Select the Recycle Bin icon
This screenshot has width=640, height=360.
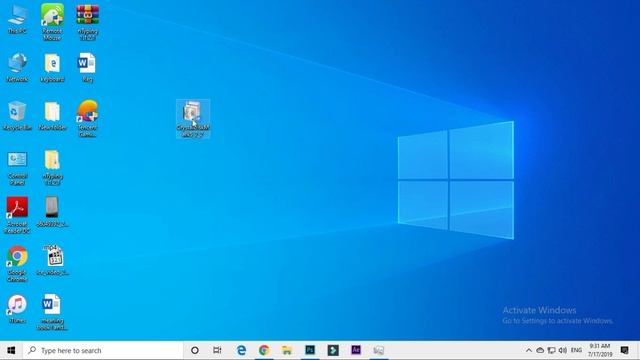pos(17,116)
